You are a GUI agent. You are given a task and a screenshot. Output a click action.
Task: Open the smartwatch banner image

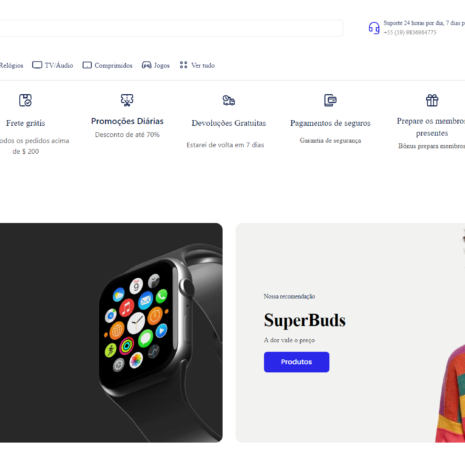pyautogui.click(x=111, y=333)
